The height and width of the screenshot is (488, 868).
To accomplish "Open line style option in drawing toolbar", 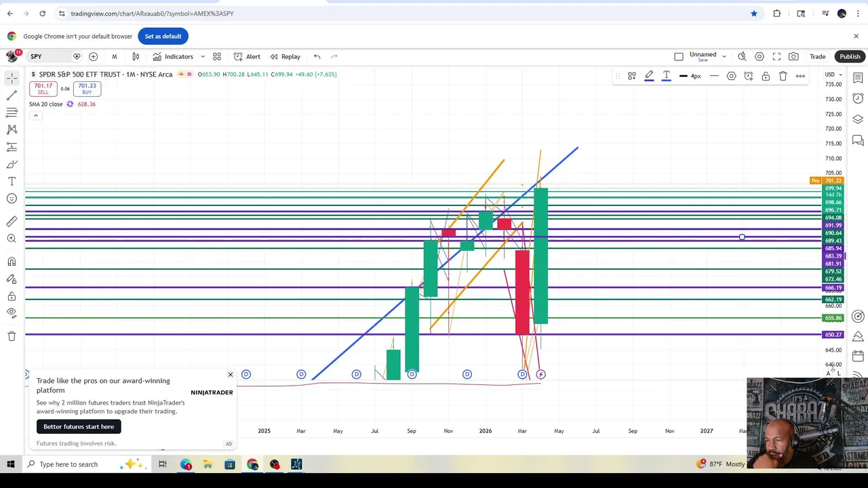I will click(714, 76).
